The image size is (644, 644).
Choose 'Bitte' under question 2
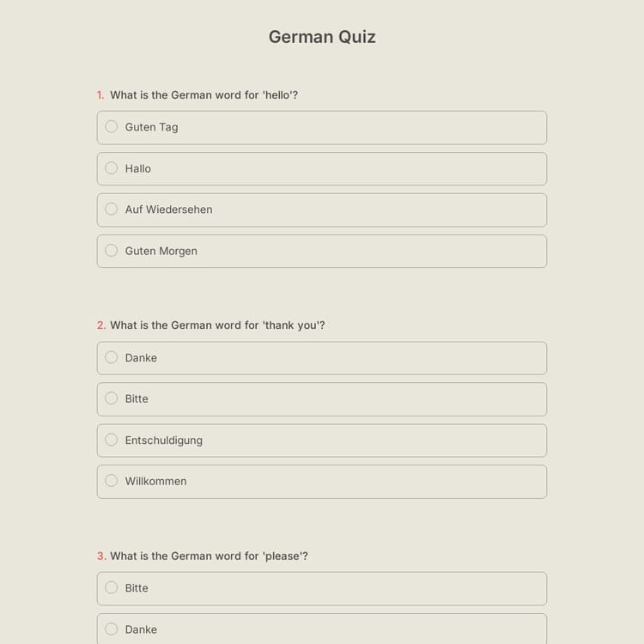click(x=112, y=398)
